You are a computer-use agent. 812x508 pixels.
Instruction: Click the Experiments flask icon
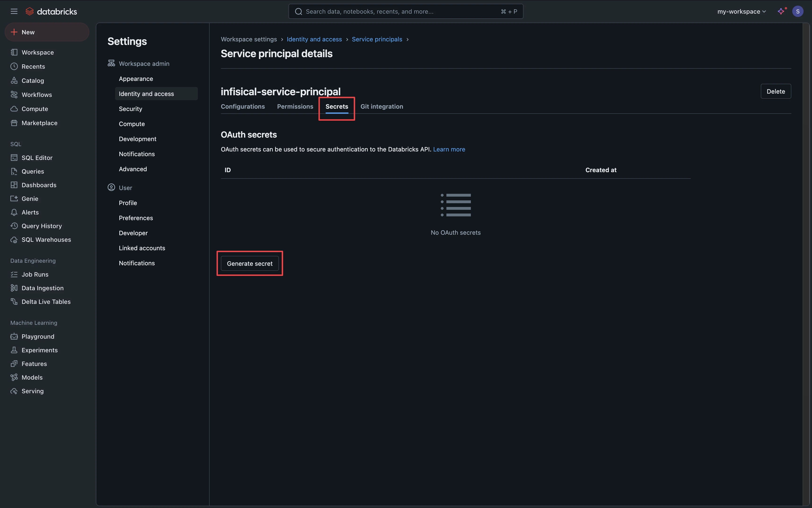point(14,350)
